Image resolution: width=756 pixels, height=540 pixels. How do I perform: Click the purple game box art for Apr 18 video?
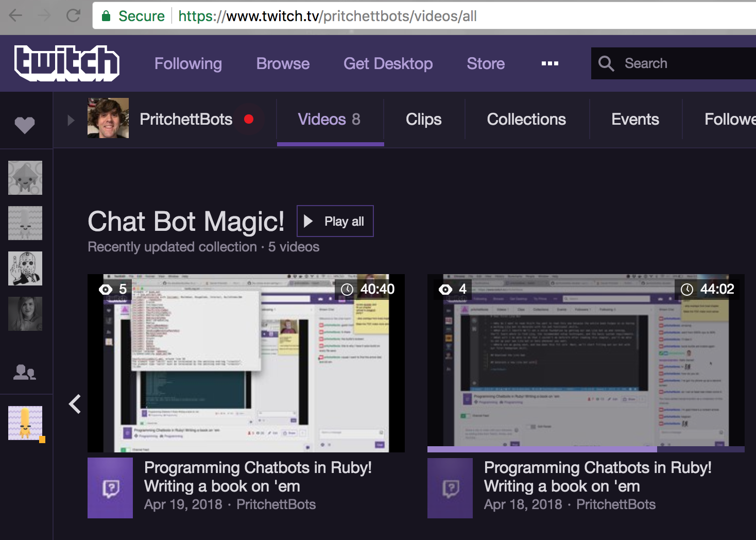pos(450,488)
